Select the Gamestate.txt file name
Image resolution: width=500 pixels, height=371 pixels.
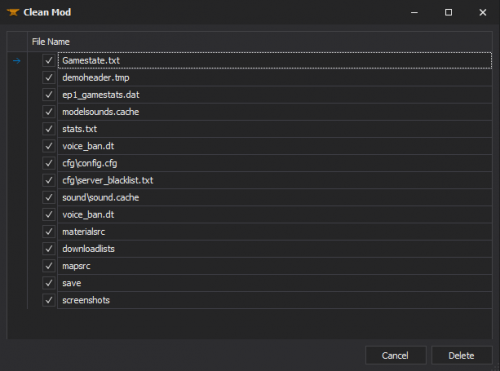pos(275,61)
